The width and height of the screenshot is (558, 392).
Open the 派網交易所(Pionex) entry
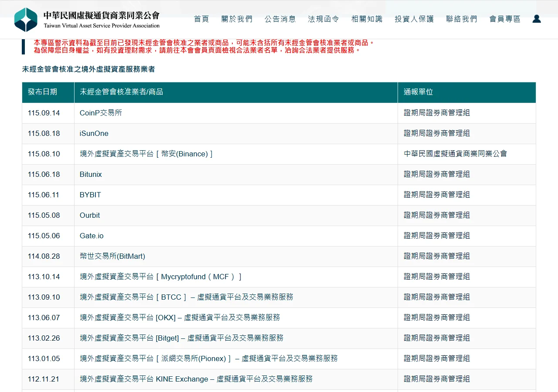tap(209, 358)
